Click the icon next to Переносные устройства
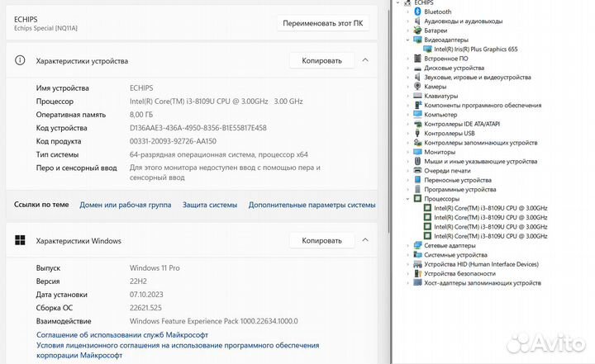The width and height of the screenshot is (595, 364). pos(418,180)
